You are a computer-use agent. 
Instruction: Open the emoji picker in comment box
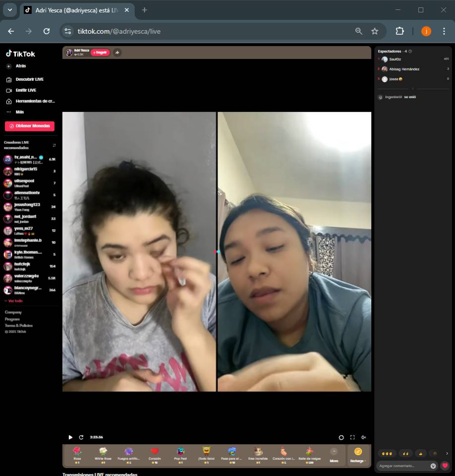pyautogui.click(x=433, y=466)
